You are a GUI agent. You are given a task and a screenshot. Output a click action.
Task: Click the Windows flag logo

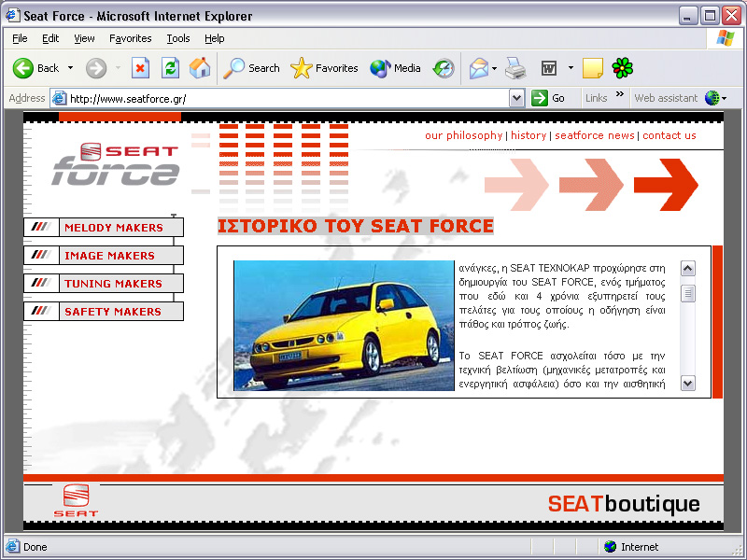coord(726,38)
